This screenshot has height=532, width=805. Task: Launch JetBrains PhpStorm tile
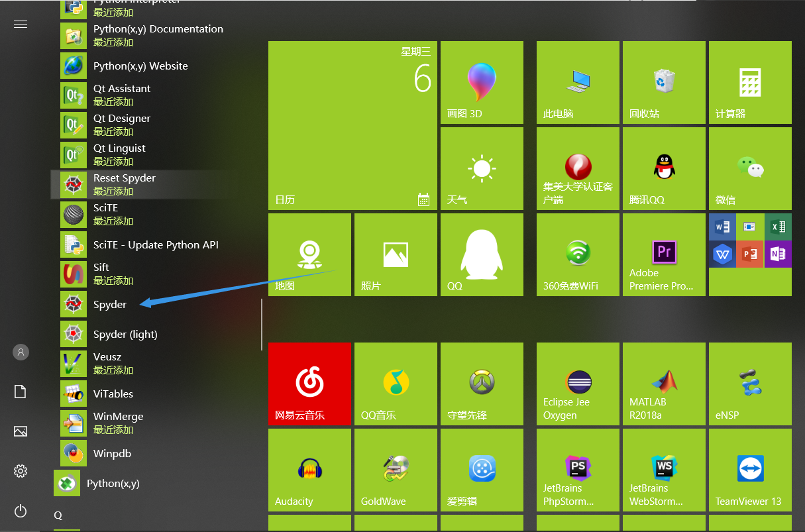(x=578, y=470)
